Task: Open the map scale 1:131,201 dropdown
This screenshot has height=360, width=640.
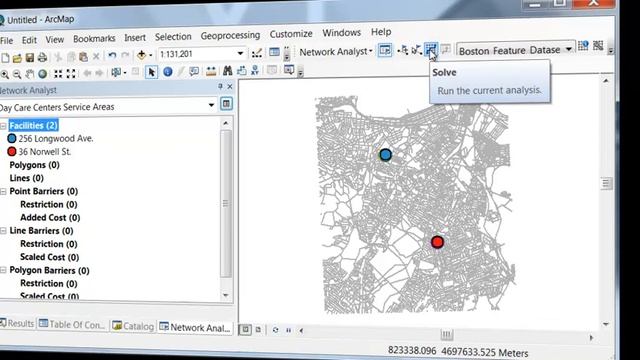Action: pyautogui.click(x=240, y=53)
